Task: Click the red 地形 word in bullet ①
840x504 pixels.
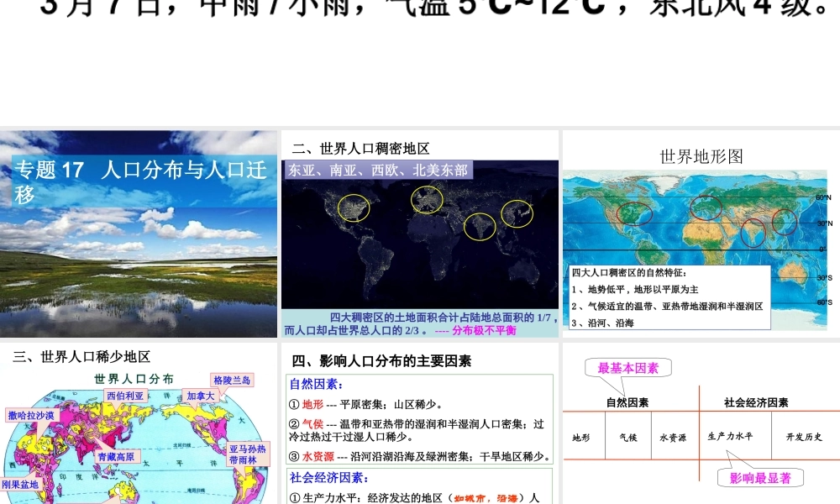Action: [313, 404]
